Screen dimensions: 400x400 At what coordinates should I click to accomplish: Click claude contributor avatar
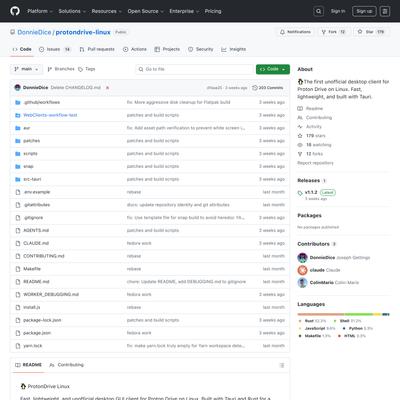[302, 270]
